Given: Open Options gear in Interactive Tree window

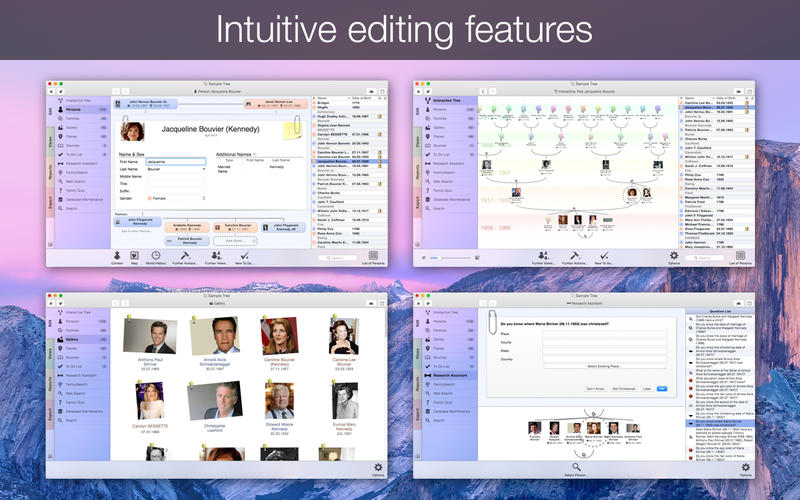Looking at the screenshot, I should (x=674, y=257).
